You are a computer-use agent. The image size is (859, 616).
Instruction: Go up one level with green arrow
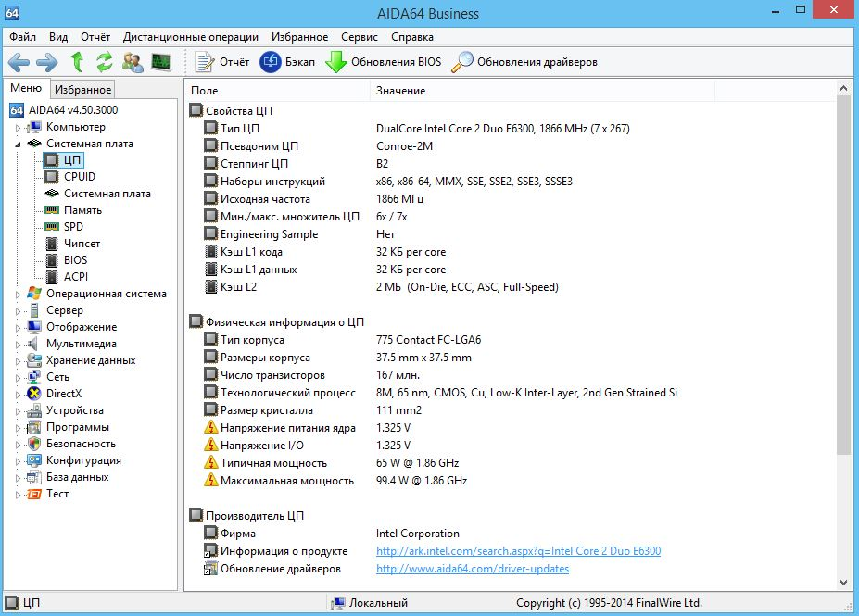(77, 62)
